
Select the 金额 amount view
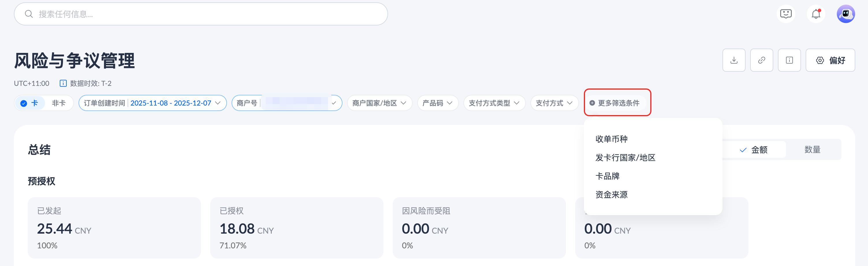(754, 149)
